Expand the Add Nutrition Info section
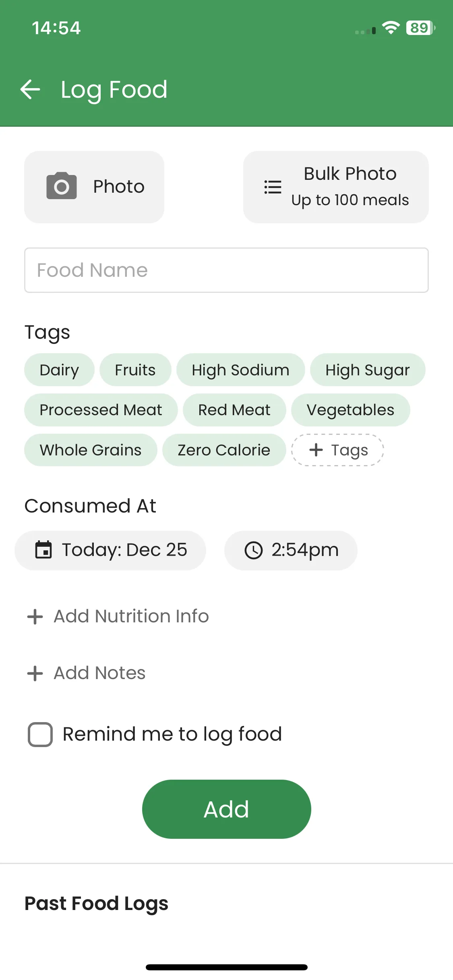The height and width of the screenshot is (980, 453). click(x=131, y=616)
